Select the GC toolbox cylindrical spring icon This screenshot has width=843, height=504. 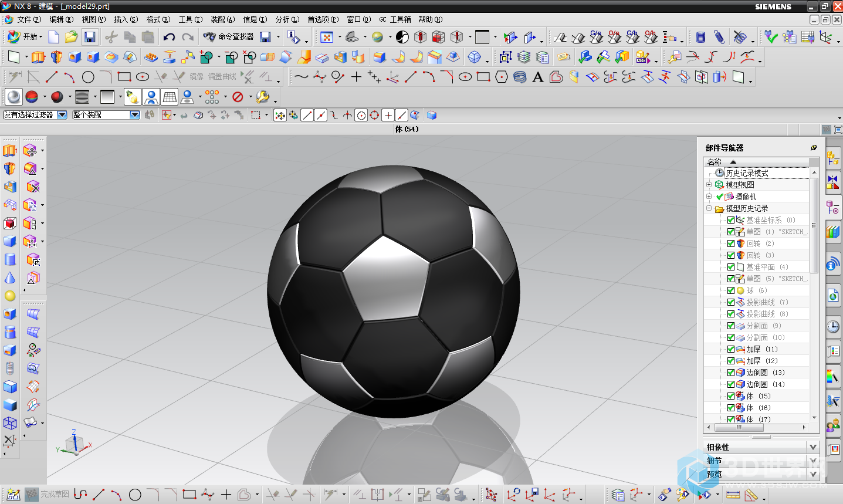(700, 37)
